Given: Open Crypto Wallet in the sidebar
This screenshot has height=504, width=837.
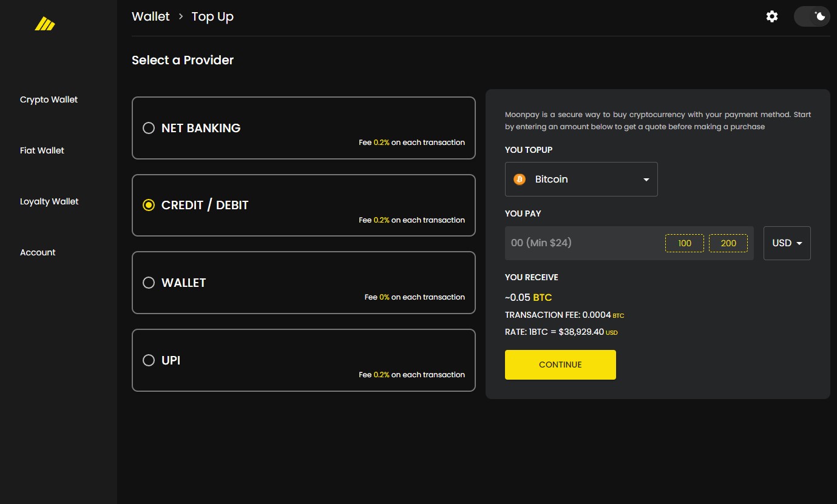Looking at the screenshot, I should click(49, 99).
